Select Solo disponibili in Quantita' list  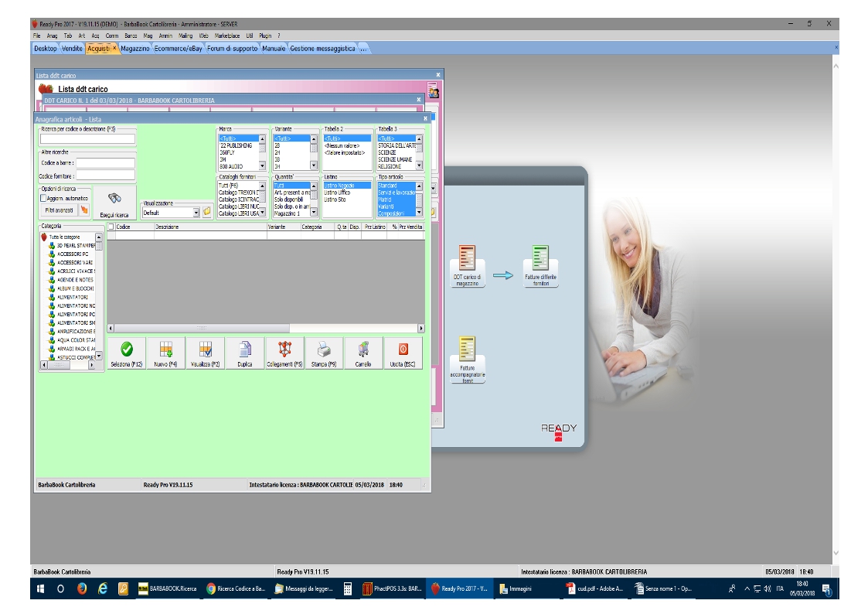coord(288,200)
